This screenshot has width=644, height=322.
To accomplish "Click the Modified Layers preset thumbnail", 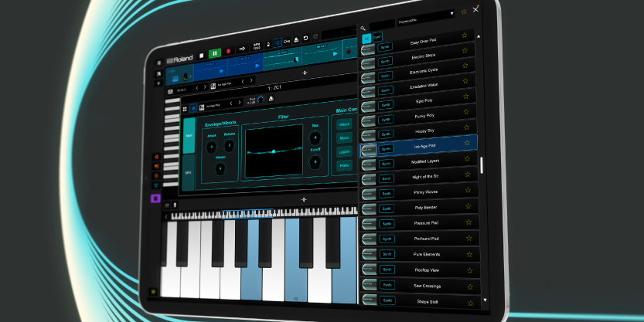I will pyautogui.click(x=369, y=164).
